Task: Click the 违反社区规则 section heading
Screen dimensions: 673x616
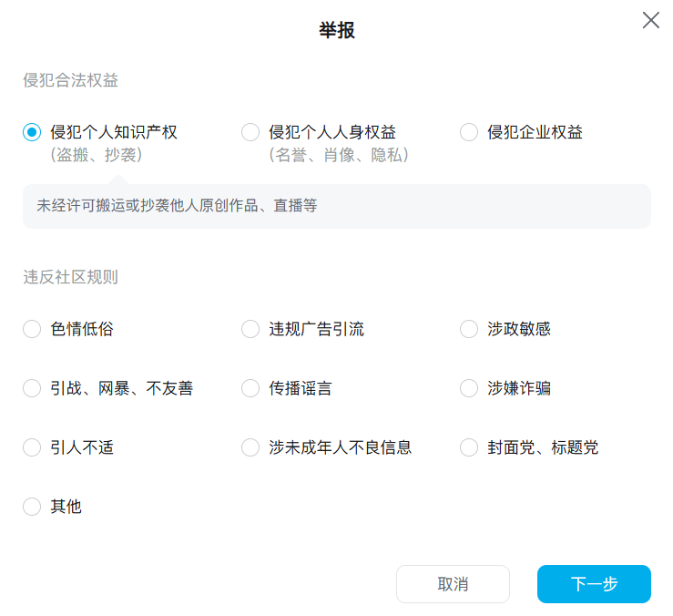Action: coord(71,277)
